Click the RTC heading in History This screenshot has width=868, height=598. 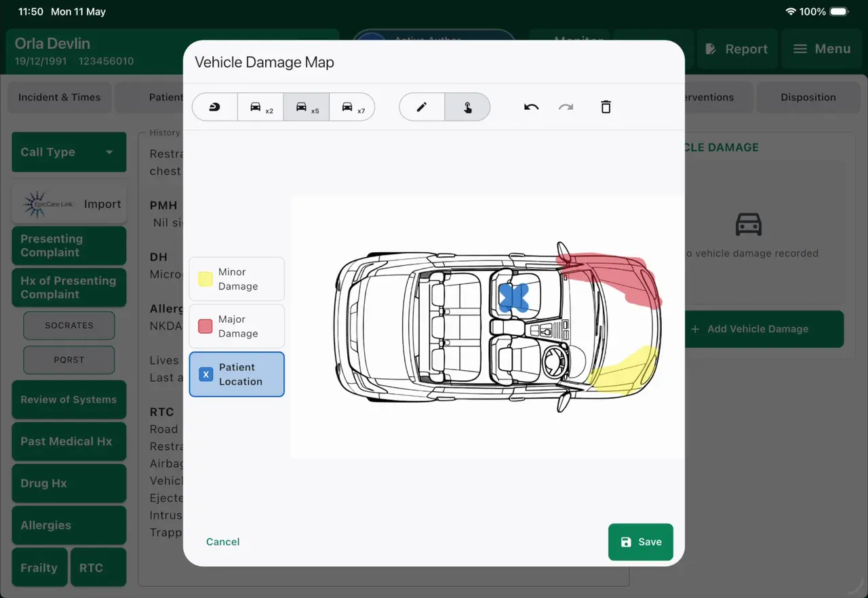coord(162,412)
